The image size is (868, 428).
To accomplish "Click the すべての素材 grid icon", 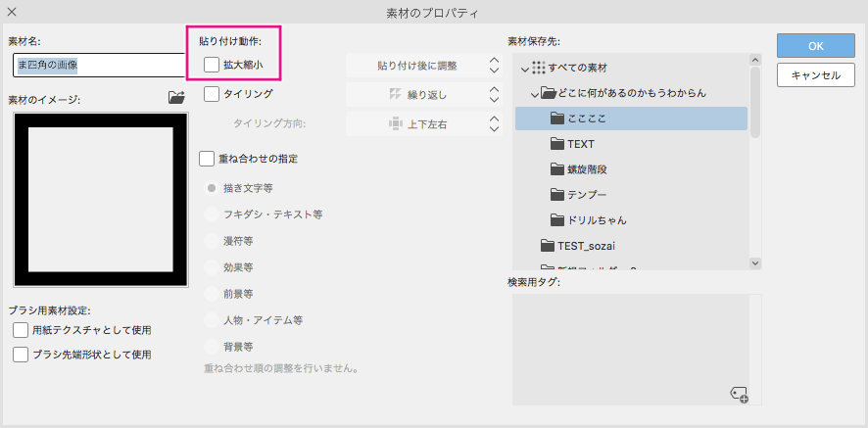I will [538, 68].
